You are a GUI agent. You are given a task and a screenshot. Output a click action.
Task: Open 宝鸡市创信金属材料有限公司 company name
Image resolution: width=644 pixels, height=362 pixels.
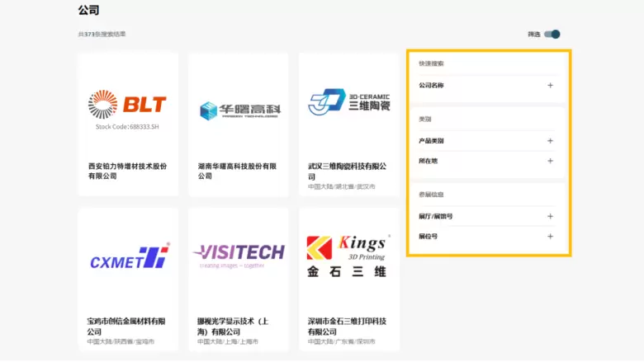coord(126,327)
